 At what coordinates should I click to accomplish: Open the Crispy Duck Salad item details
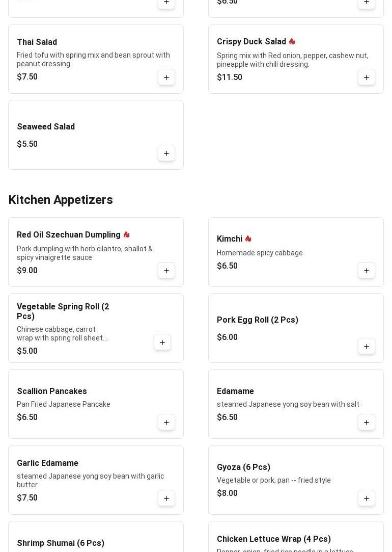click(251, 42)
